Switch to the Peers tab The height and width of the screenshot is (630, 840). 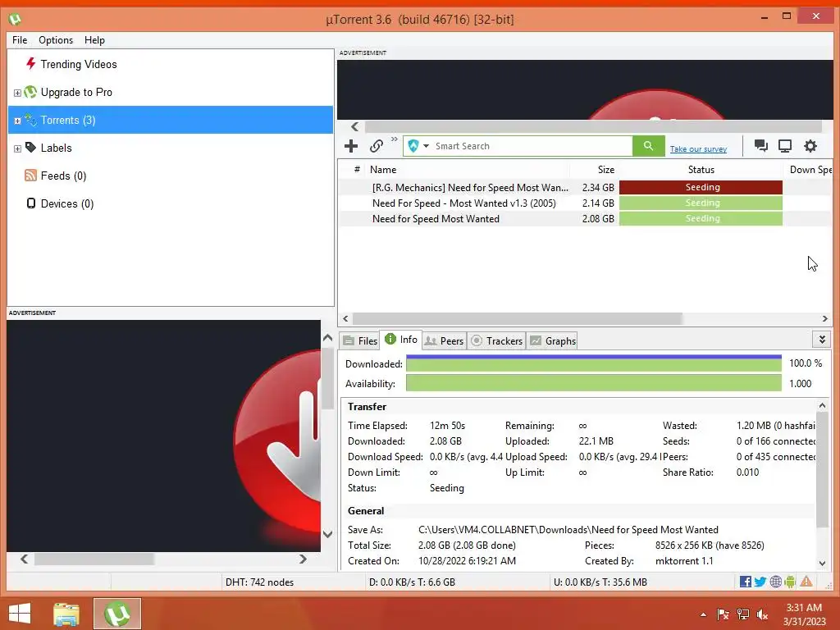click(444, 340)
